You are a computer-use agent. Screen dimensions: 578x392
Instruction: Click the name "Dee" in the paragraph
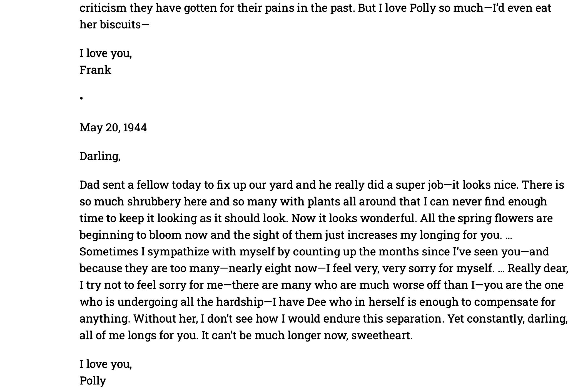tap(316, 302)
